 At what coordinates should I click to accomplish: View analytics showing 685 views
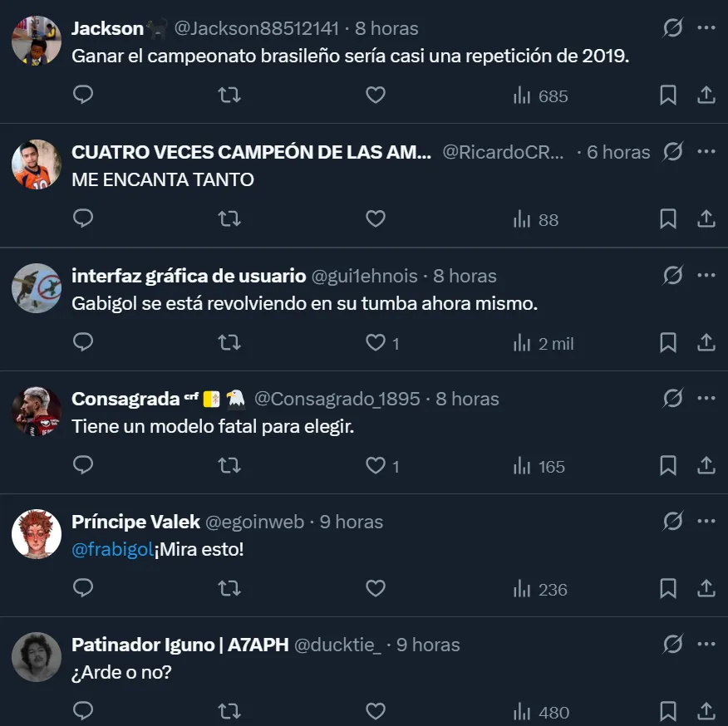click(540, 96)
